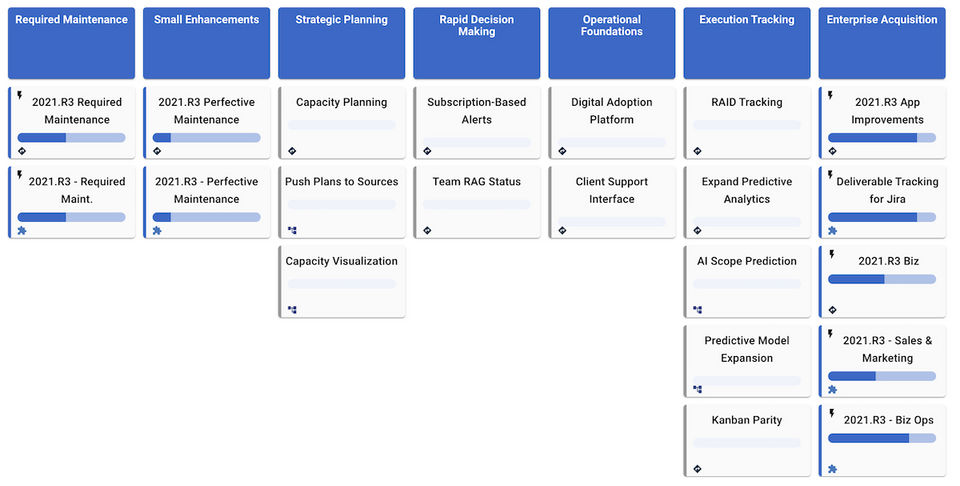The width and height of the screenshot is (960, 486).
Task: Open the Digital Adoption Platform card title
Action: 611,111
